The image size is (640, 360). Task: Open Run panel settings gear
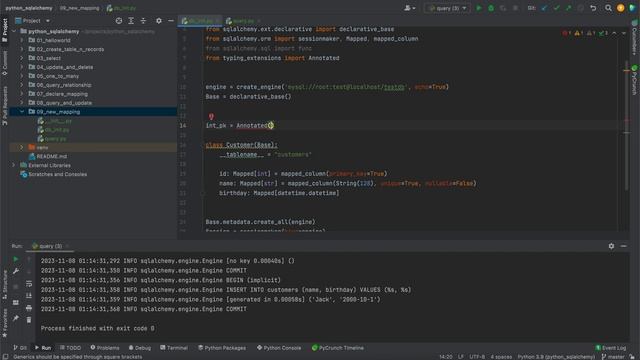tap(611, 246)
